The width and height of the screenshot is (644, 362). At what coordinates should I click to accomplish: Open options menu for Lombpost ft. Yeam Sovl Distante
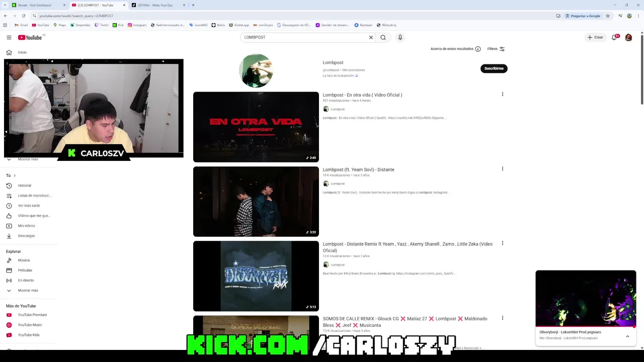[502, 169]
